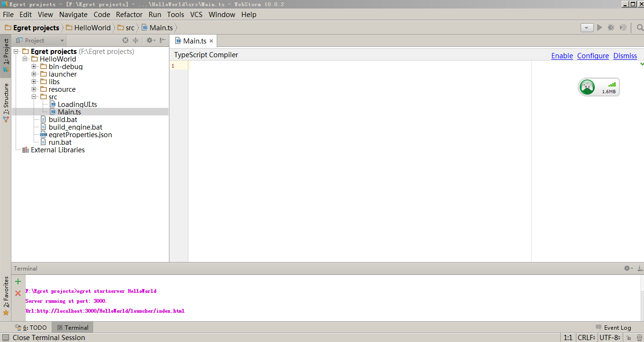Toggle read-only lock icon in status bar
The width and height of the screenshot is (644, 342).
click(628, 338)
